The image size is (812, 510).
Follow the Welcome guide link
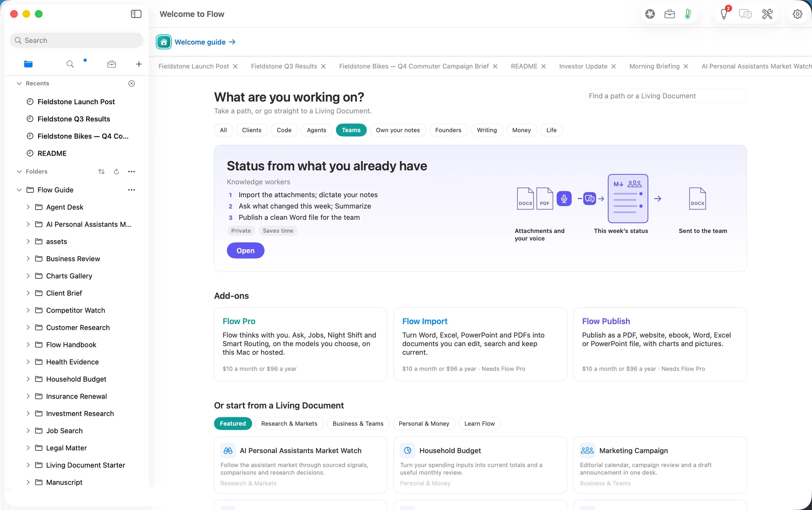205,42
